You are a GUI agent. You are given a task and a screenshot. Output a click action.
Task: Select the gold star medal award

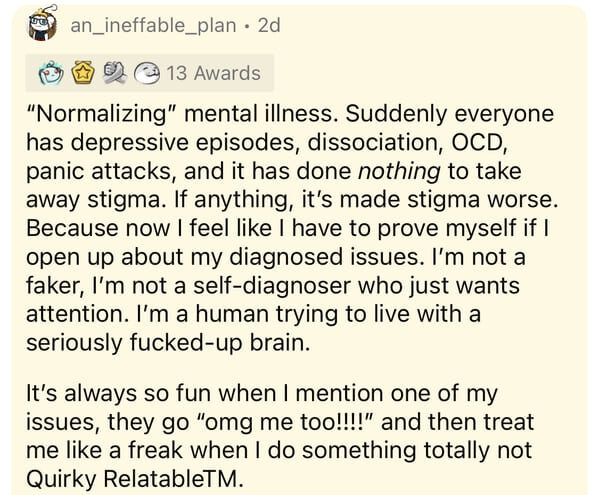(x=83, y=72)
